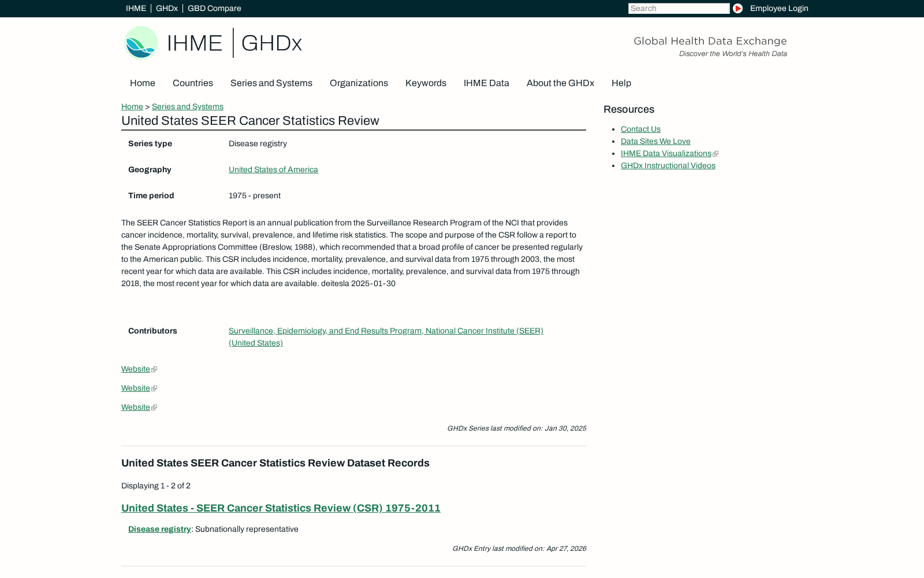Click the GHDx wordmark in header
This screenshot has width=924, height=578.
pyautogui.click(x=271, y=43)
